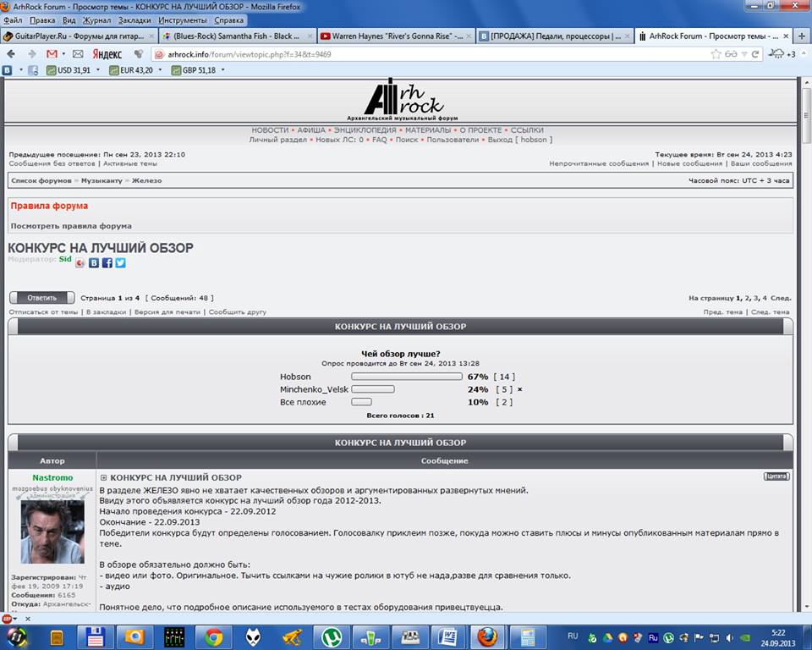Click the Yandex logo in toolbar
812x650 pixels.
[107, 54]
